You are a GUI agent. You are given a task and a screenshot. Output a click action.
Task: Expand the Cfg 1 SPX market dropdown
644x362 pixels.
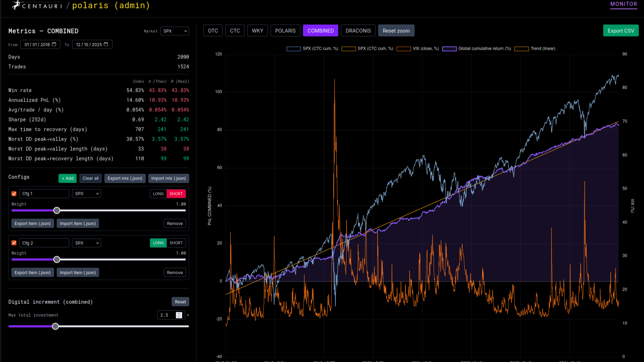pyautogui.click(x=86, y=194)
